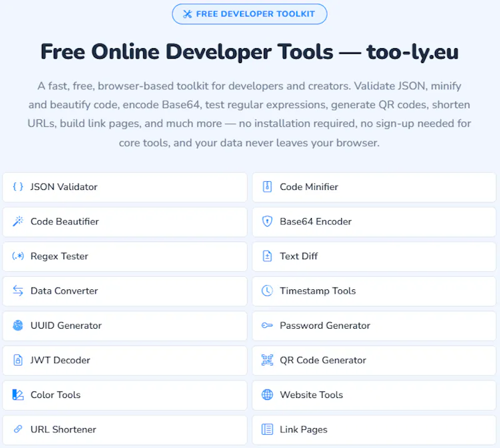
Task: Click the JSON Validator curly braces icon
Action: click(18, 187)
